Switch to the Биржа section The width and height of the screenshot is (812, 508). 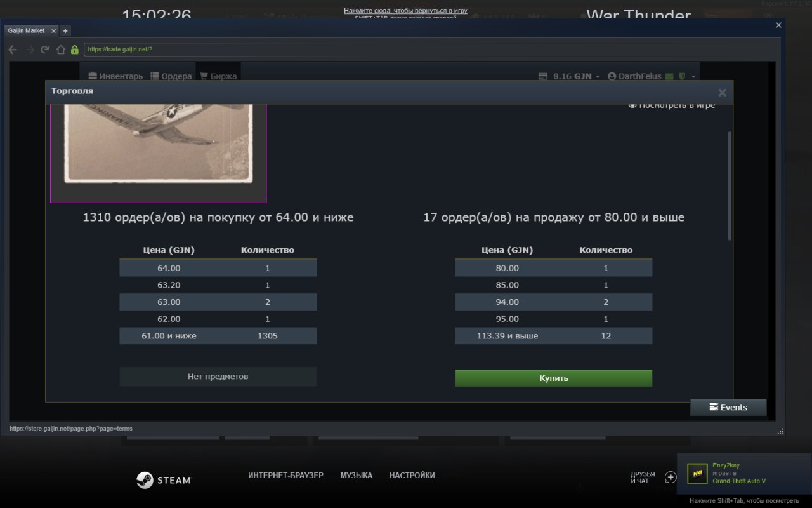coord(218,76)
